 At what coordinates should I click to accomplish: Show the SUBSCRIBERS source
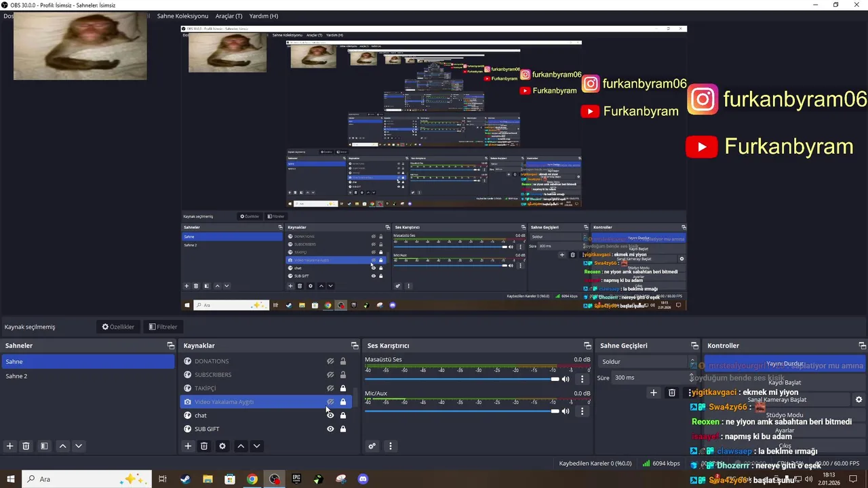click(x=330, y=375)
